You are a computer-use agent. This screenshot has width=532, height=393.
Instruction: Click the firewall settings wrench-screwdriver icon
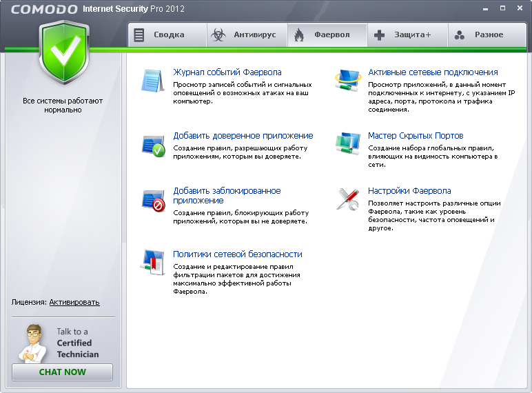[348, 199]
